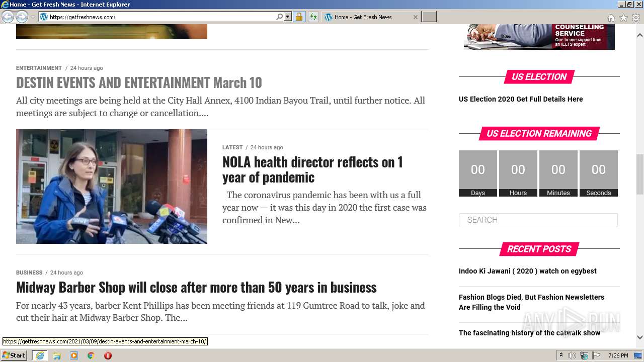Screen dimensions: 644x362
Task: Click the sidebar SEARCH input field
Action: click(538, 220)
